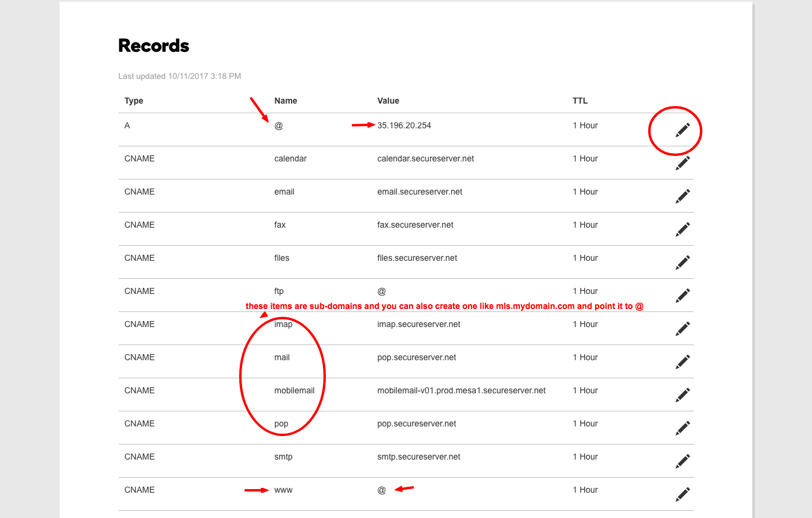This screenshot has width=812, height=518.
Task: Click the TTL column header
Action: pyautogui.click(x=580, y=101)
